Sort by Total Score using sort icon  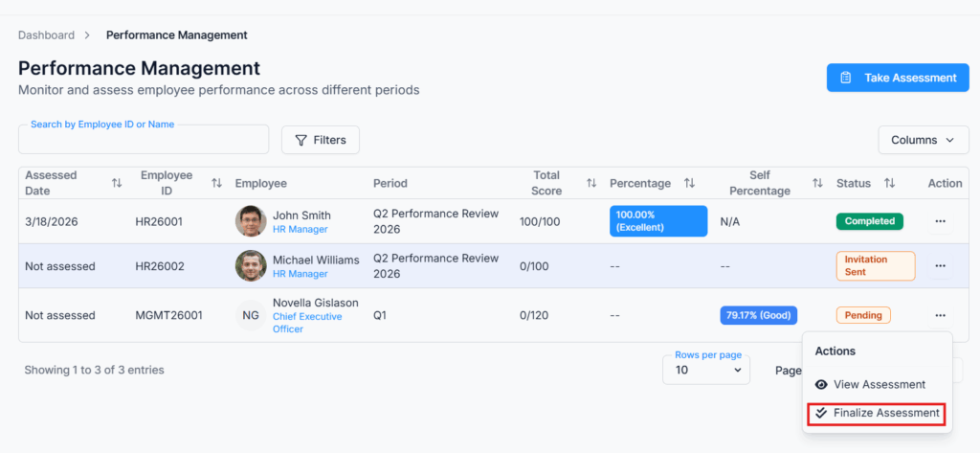click(591, 183)
